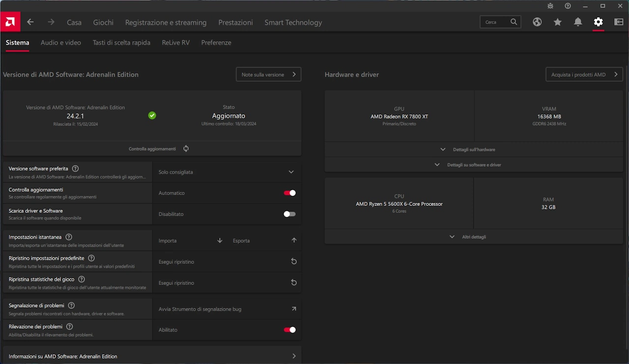Enable Scarica driver e Software switch
Viewport: 629px width, 364px height.
(289, 214)
